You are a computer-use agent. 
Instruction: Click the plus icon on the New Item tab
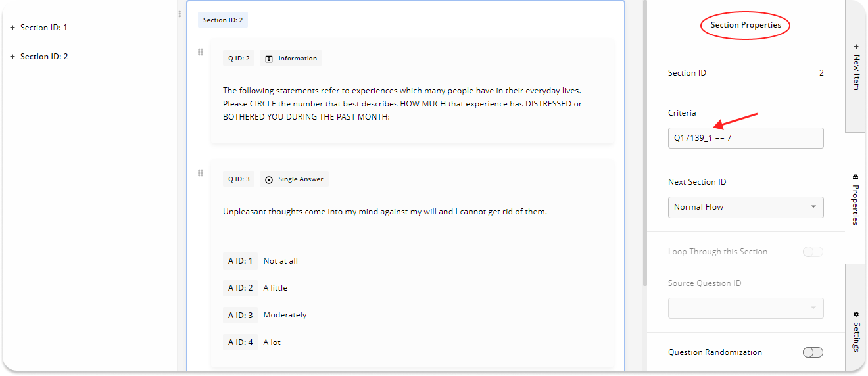(x=856, y=47)
